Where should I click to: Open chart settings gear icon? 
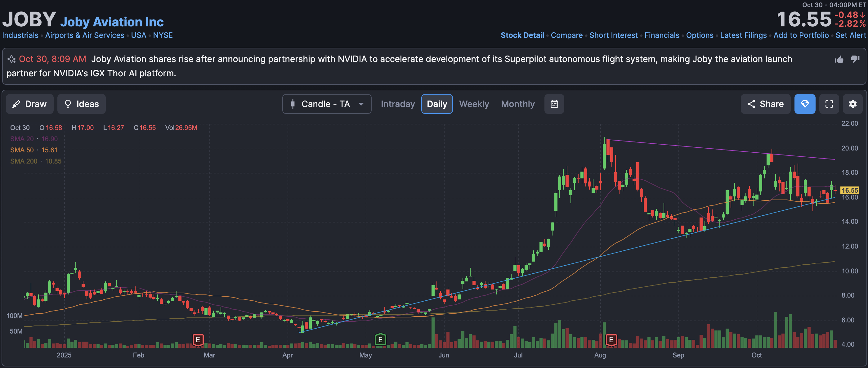(x=852, y=104)
